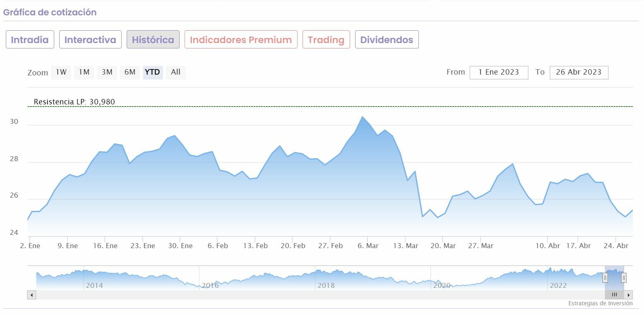644x314 pixels.
Task: Click the right range handle in navigator
Action: click(624, 278)
